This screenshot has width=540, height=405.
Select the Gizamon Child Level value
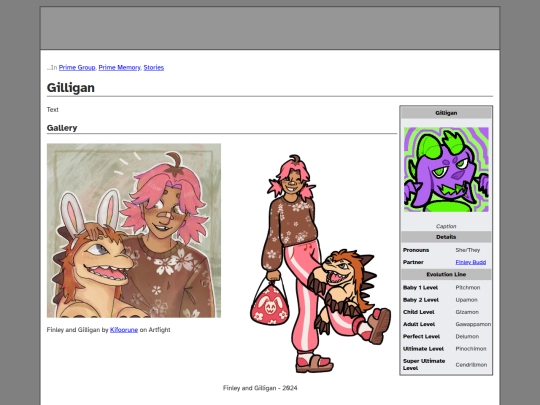tap(467, 312)
